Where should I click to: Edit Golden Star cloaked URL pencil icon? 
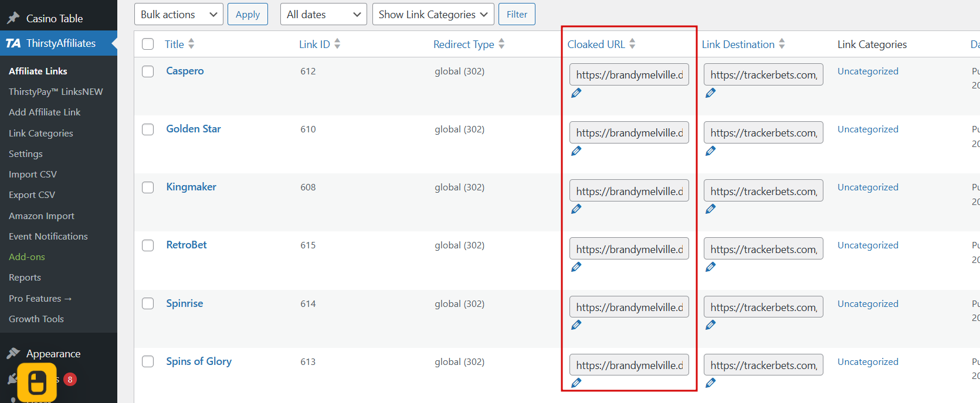(577, 151)
